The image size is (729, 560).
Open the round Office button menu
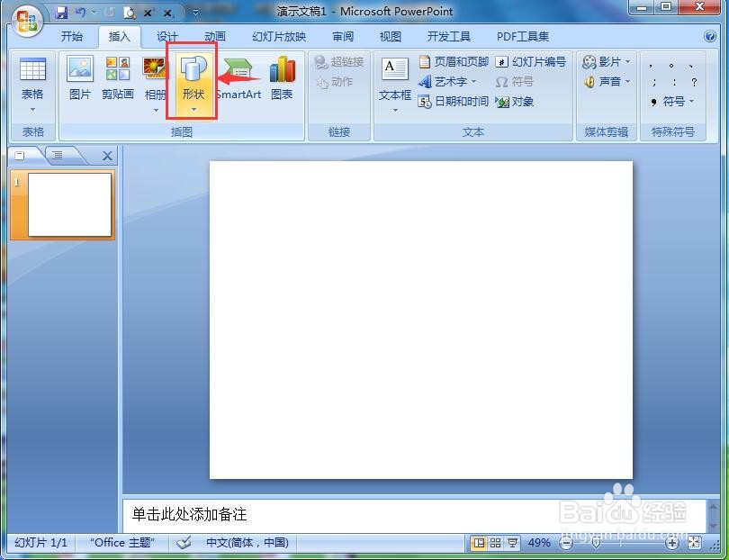(27, 22)
